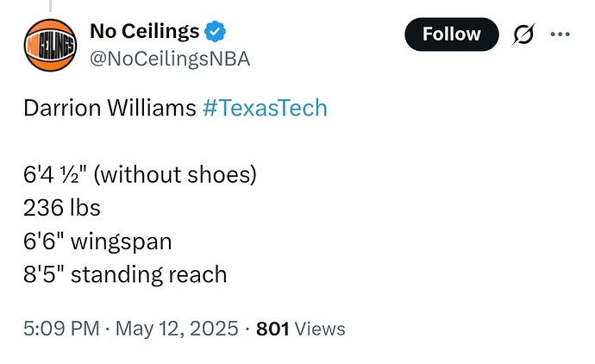Click the No Ceilings profile avatar
Viewport: 595px width, 364px height.
pos(48,46)
